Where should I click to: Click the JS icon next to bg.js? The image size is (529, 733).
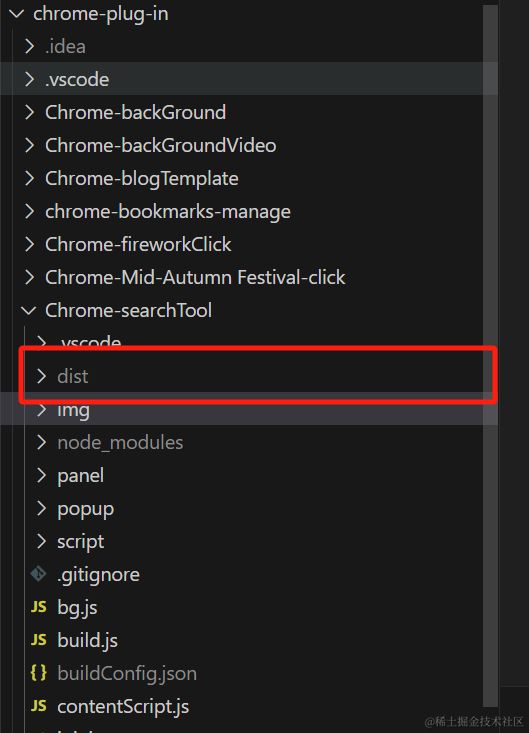(38, 607)
